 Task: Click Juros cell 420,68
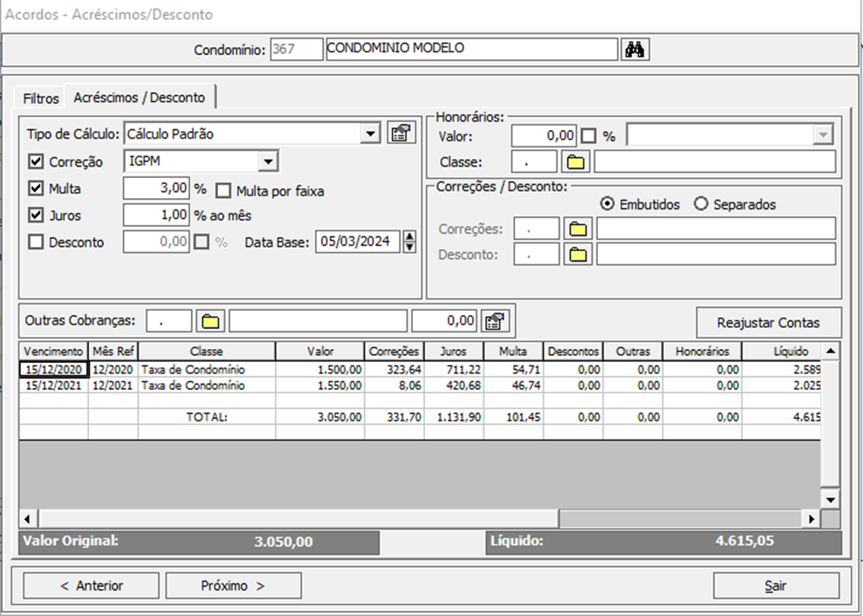point(454,386)
